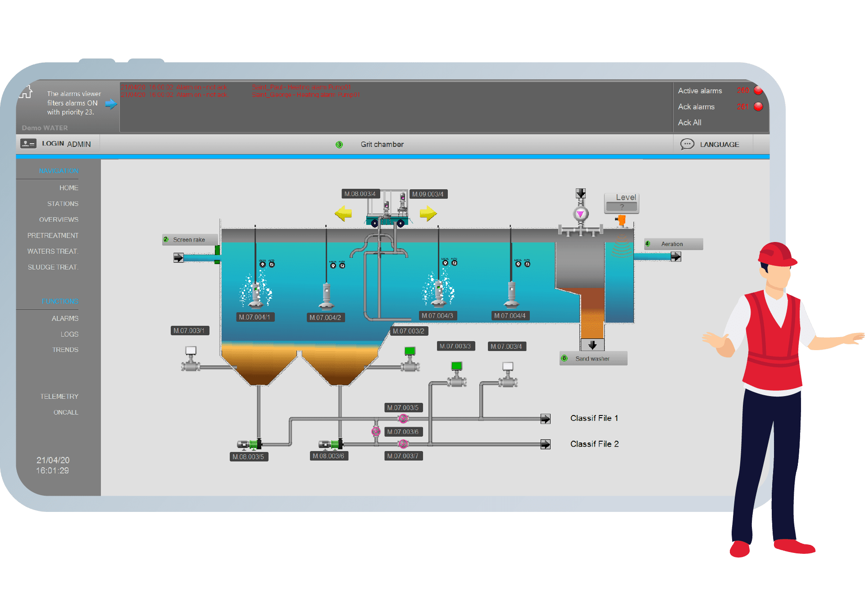Toggle LOCAL mode for aerator M.07.004/1
This screenshot has width=865, height=616.
point(263,265)
